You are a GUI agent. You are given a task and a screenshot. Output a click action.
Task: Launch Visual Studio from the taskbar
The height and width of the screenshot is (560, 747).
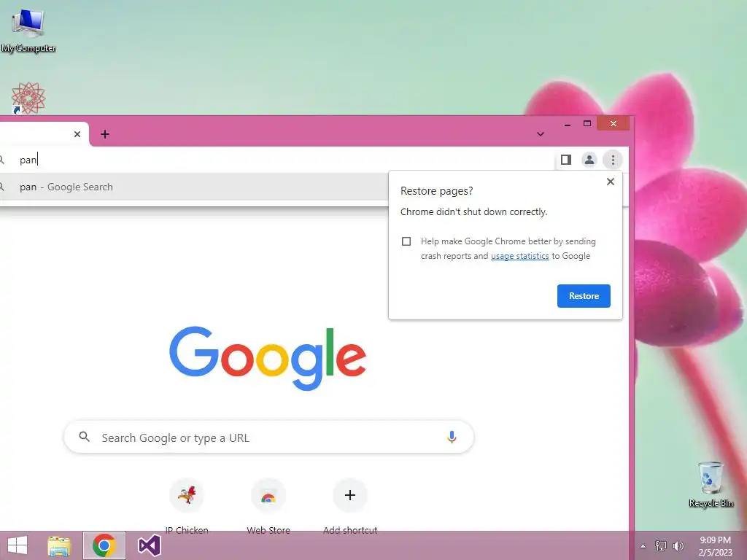(149, 545)
